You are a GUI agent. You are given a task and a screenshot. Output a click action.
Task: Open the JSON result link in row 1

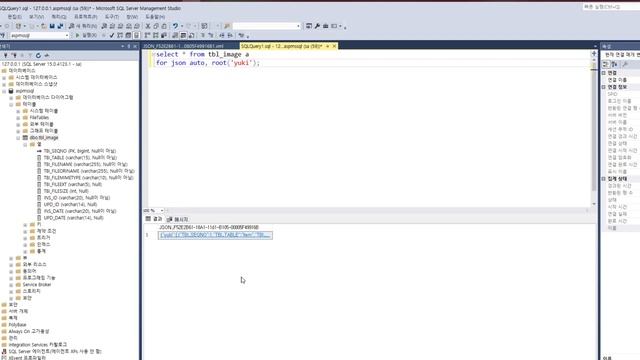click(x=215, y=235)
